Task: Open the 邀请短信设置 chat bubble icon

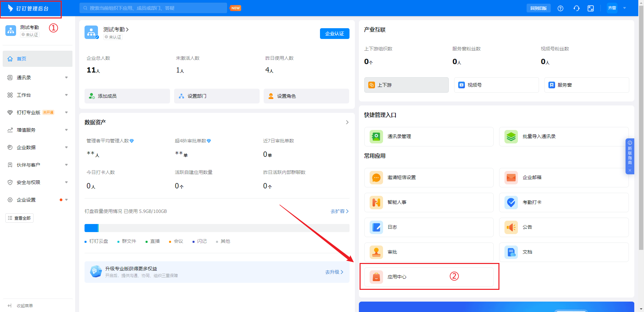Action: pyautogui.click(x=376, y=178)
